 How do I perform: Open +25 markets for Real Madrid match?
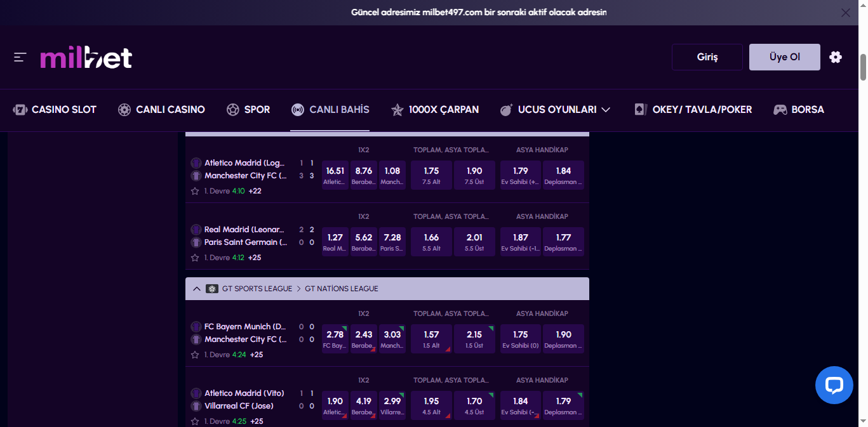[x=255, y=258]
